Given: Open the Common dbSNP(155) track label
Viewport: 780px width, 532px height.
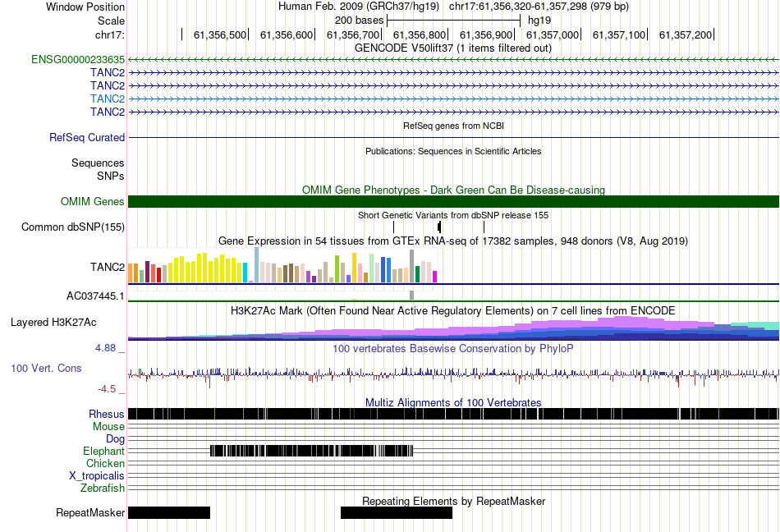Looking at the screenshot, I should (73, 227).
